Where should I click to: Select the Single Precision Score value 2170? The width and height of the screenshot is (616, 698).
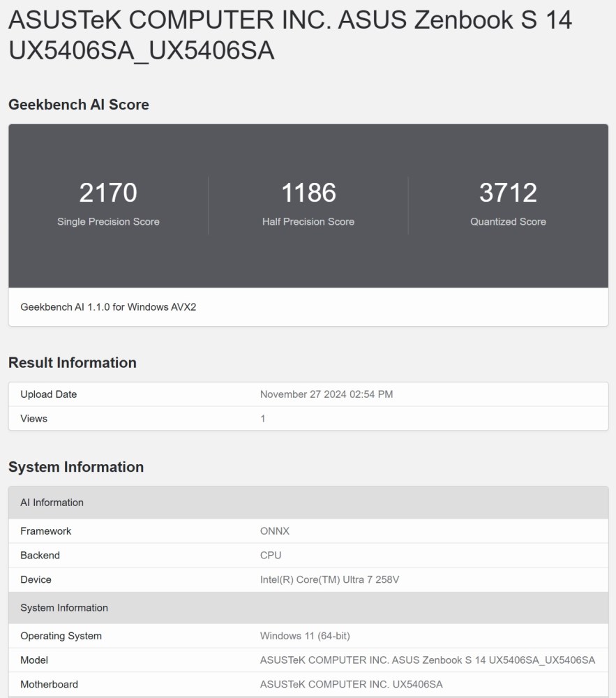coord(108,193)
